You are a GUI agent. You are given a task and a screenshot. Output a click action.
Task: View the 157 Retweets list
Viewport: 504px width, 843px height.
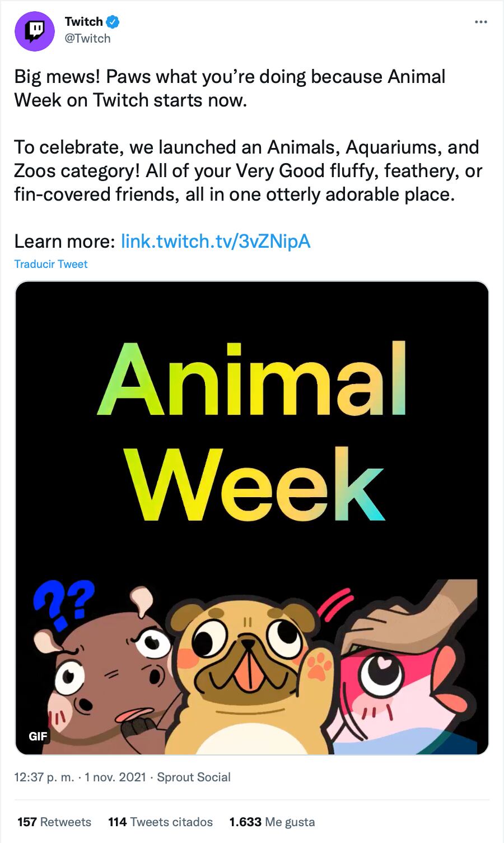(54, 822)
